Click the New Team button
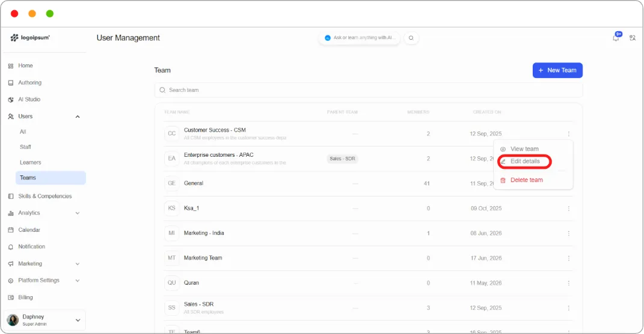 pyautogui.click(x=557, y=70)
